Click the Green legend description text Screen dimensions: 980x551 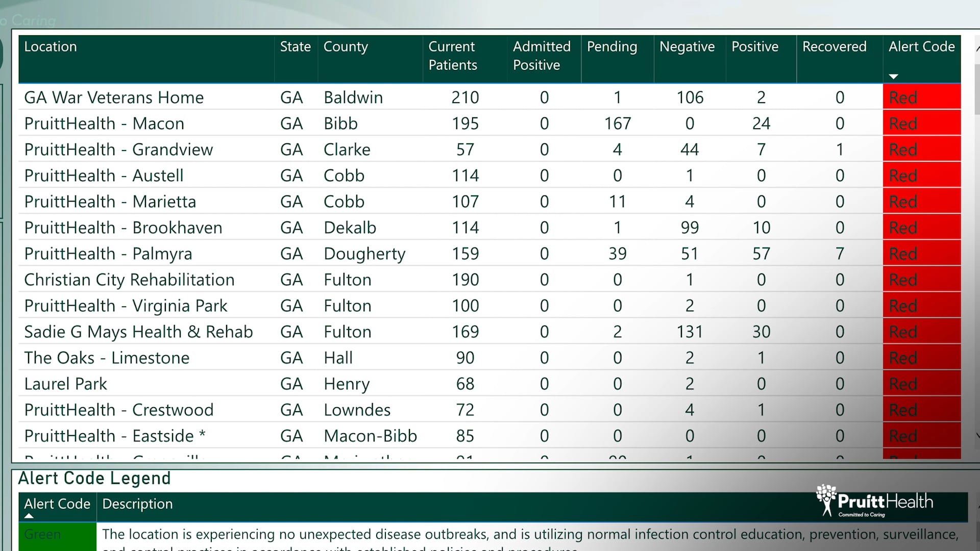[530, 540]
